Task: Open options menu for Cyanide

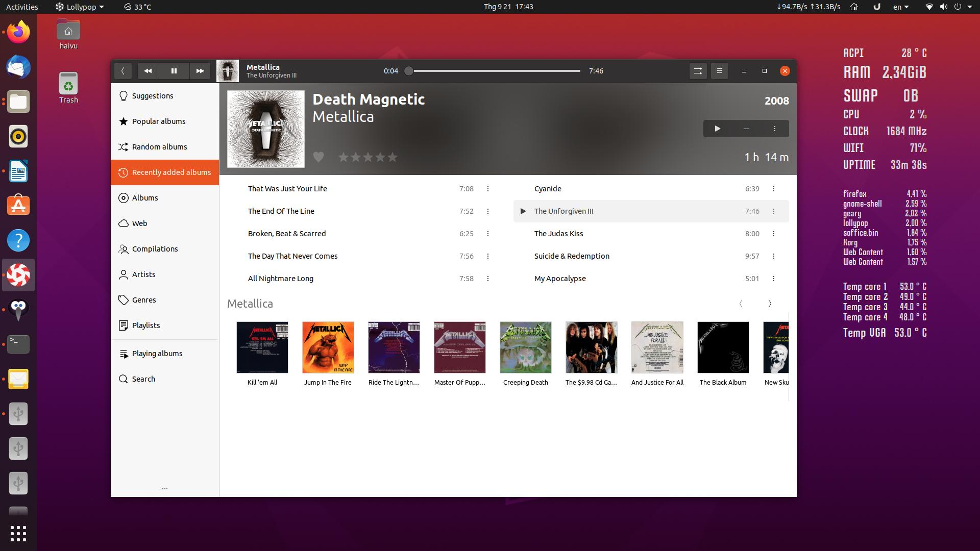Action: [774, 189]
